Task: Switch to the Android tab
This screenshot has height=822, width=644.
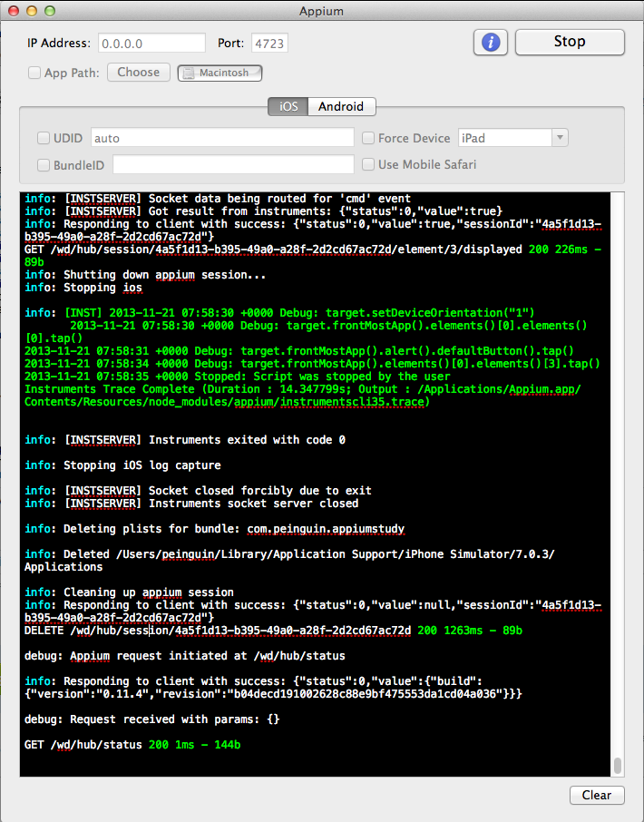Action: [x=341, y=106]
